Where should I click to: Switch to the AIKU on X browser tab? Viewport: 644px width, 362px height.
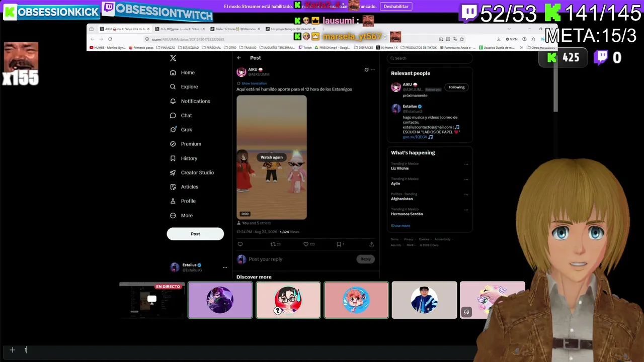[124, 29]
